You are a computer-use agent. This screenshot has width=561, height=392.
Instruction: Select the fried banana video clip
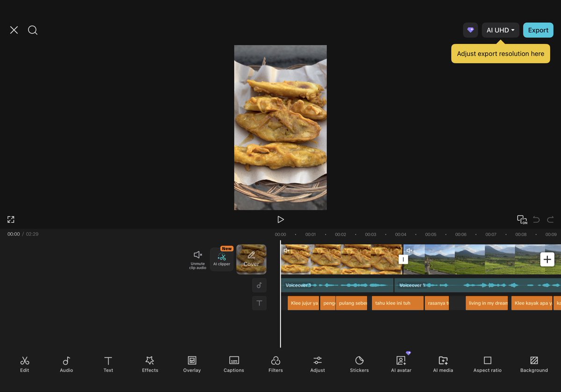(342, 259)
